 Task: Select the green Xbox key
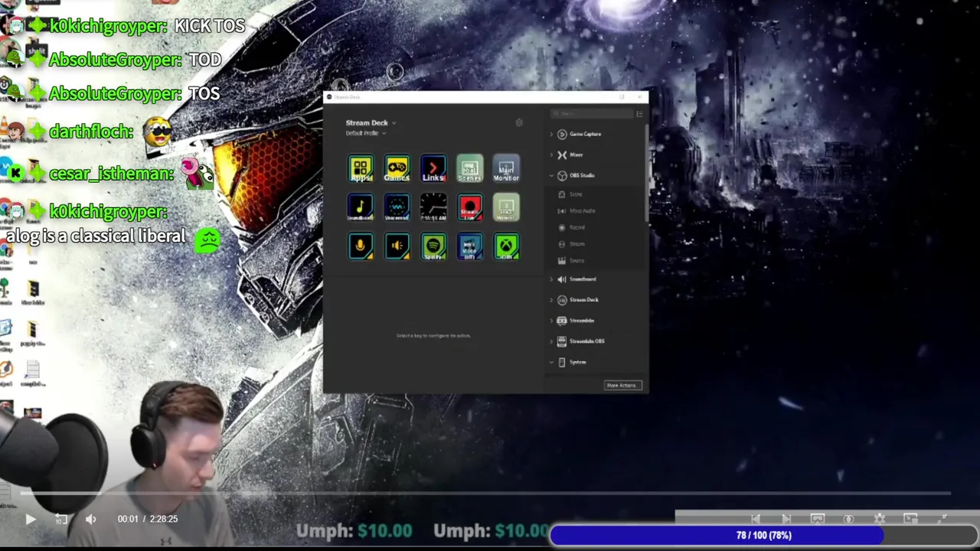[506, 246]
